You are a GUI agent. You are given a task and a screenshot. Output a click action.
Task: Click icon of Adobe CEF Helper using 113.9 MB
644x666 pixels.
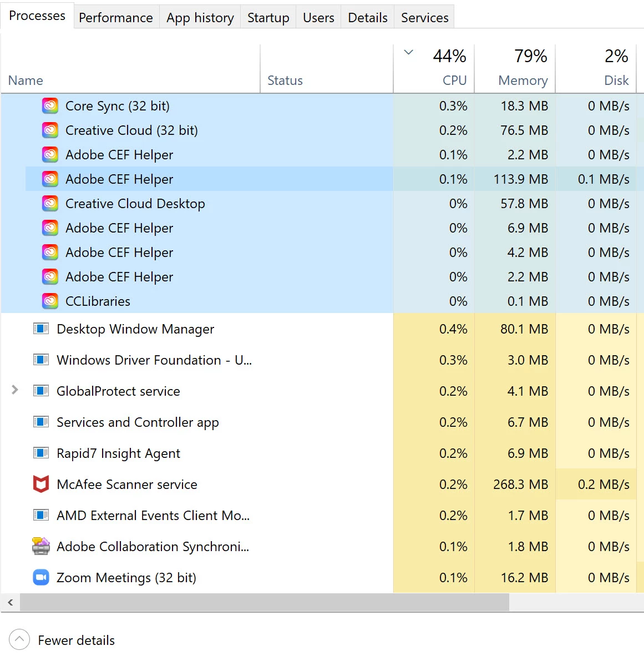(x=50, y=179)
